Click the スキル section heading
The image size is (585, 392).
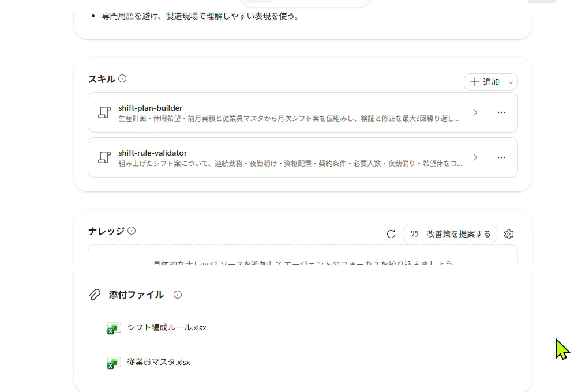point(102,79)
